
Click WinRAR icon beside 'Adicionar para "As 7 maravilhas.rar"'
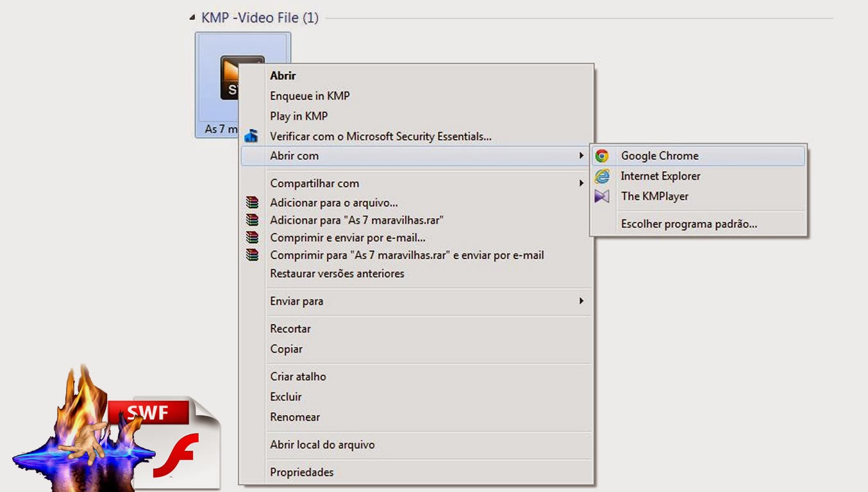[252, 220]
